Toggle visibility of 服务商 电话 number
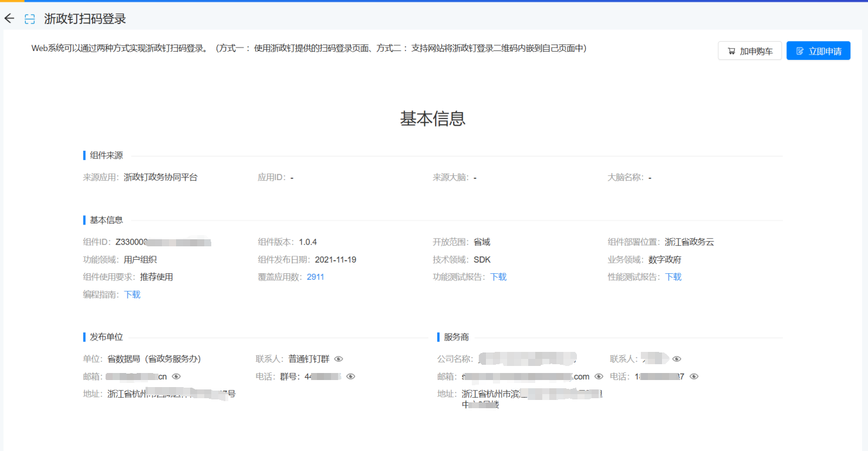Screen dimensions: 868x451 click(694, 377)
